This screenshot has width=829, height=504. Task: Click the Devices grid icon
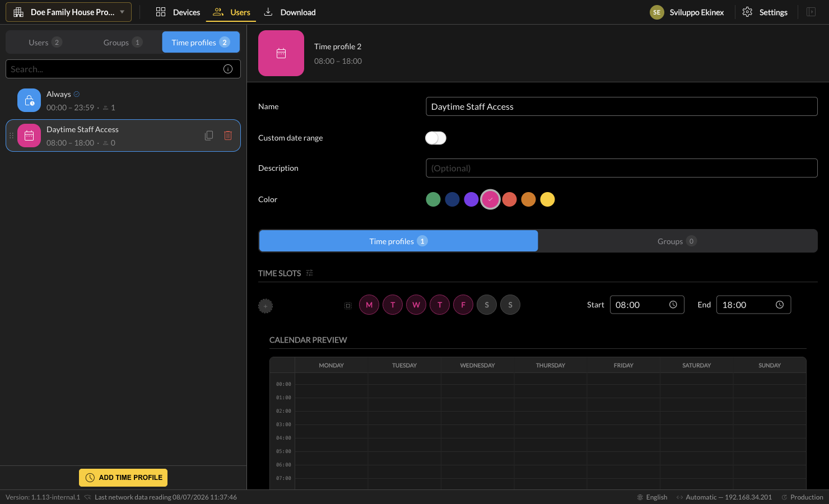pos(161,12)
